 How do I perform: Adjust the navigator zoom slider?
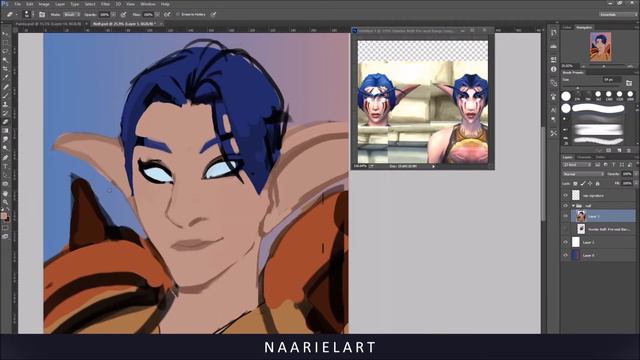click(604, 66)
